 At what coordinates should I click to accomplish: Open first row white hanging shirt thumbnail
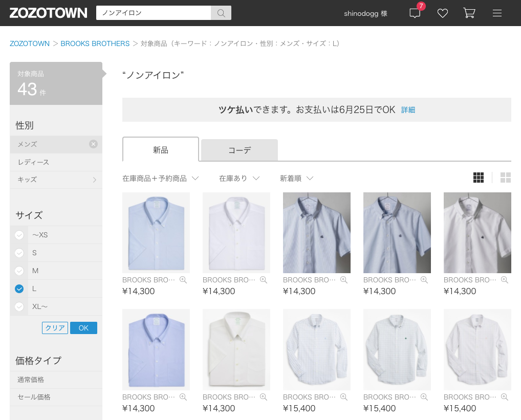(x=477, y=233)
